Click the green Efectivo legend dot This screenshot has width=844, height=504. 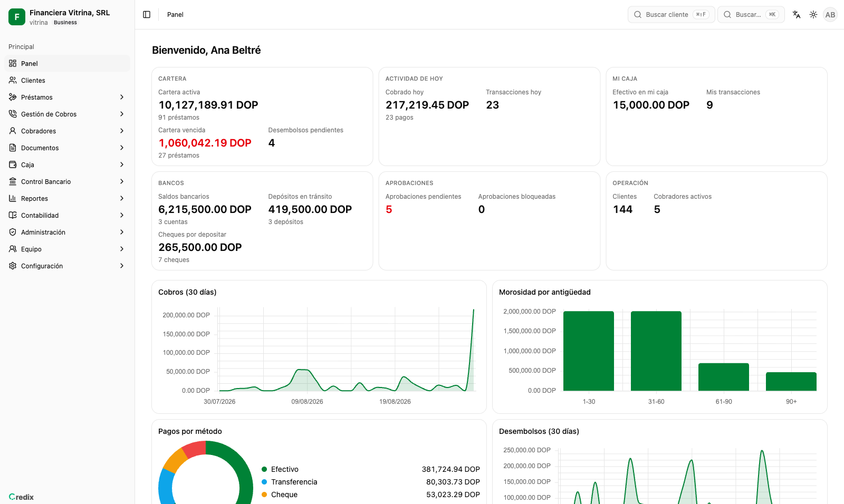pyautogui.click(x=264, y=469)
